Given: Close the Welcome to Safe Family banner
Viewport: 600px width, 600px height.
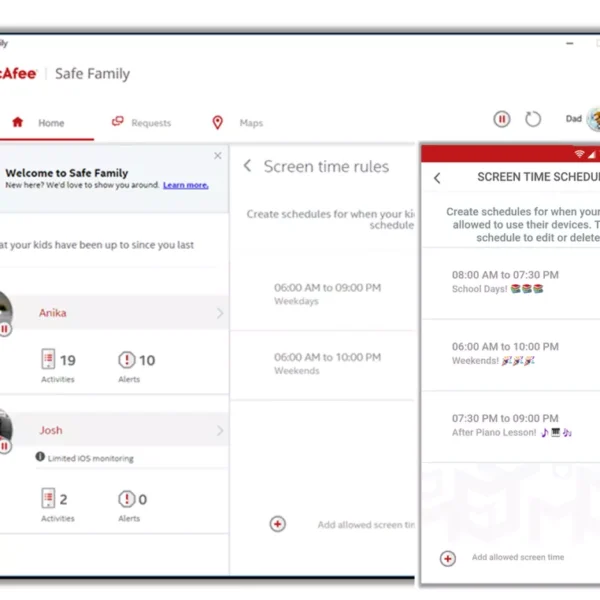Looking at the screenshot, I should [x=218, y=156].
